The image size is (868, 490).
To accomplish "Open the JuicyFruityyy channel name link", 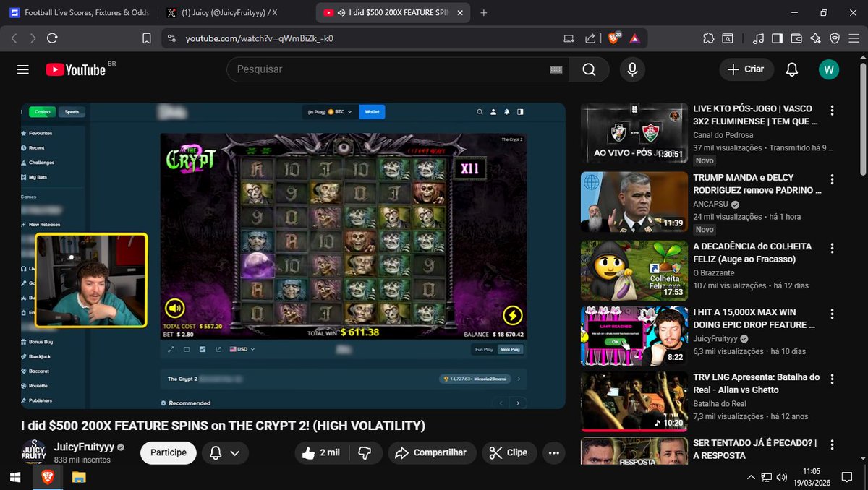I will coord(84,447).
